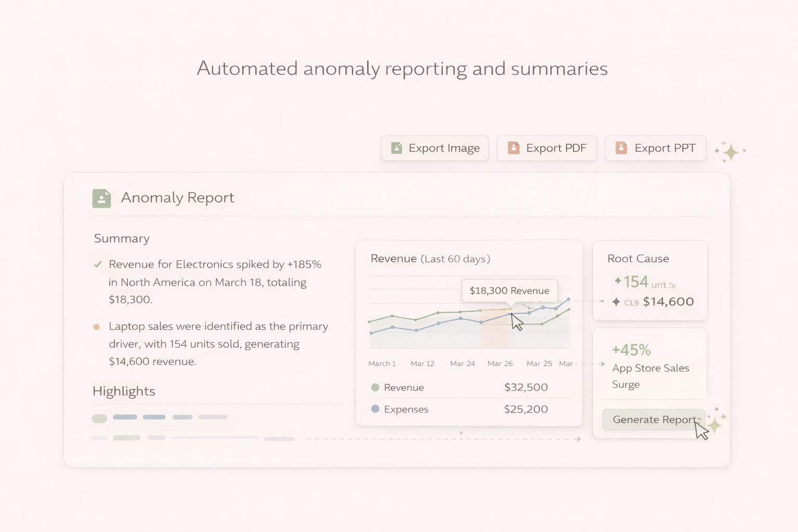Click the orange highlighted anomaly band in chart
The width and height of the screenshot is (798, 532).
tap(495, 329)
